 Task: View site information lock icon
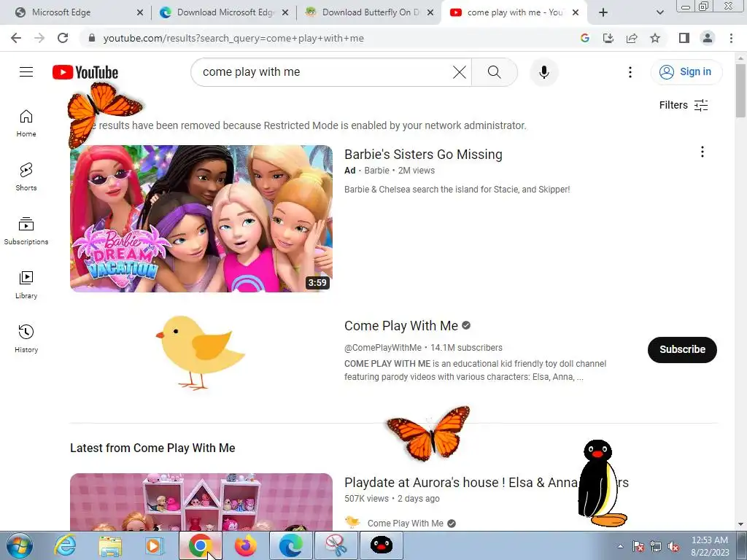92,38
